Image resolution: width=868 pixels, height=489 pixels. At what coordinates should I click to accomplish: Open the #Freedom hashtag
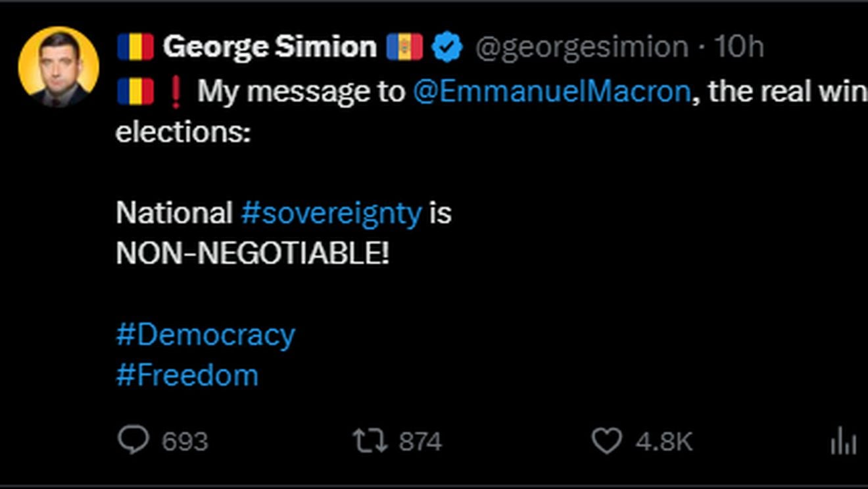[186, 375]
